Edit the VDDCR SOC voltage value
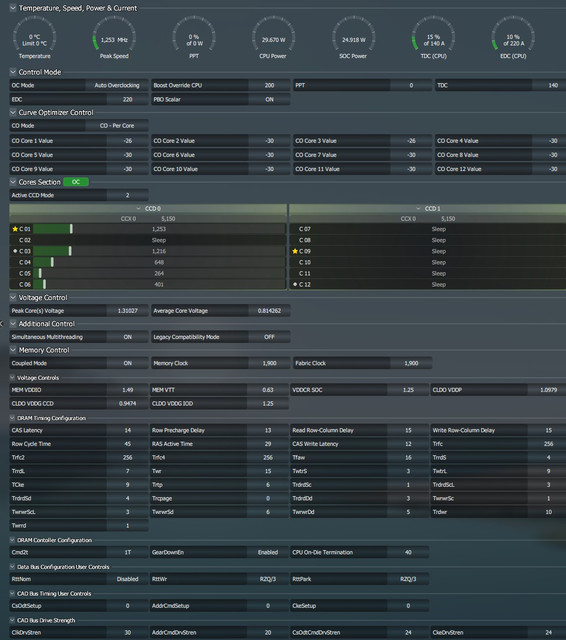 (408, 390)
